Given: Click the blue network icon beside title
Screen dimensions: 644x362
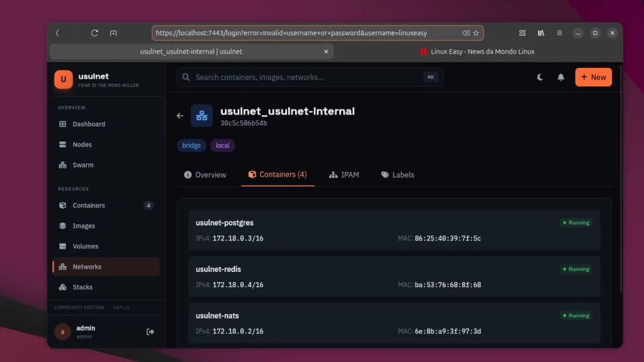Looking at the screenshot, I should click(202, 116).
